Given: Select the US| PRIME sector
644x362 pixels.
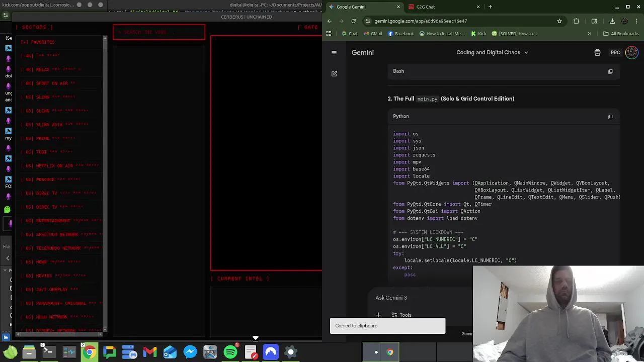Looking at the screenshot, I should click(x=58, y=138).
